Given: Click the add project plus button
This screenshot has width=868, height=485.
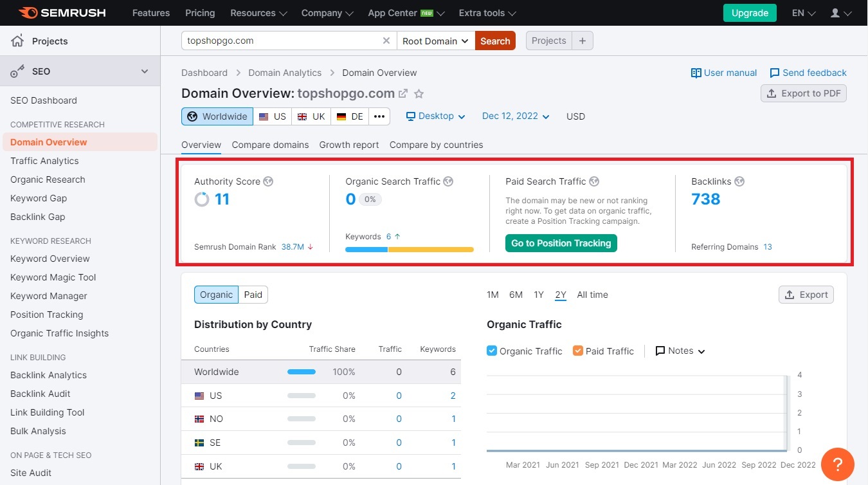Looking at the screenshot, I should click(x=583, y=41).
